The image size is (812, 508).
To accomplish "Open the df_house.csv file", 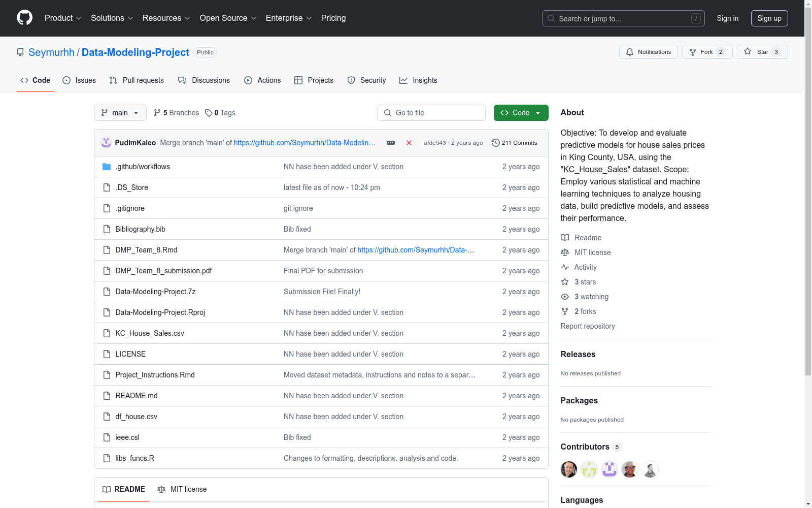I will point(136,417).
